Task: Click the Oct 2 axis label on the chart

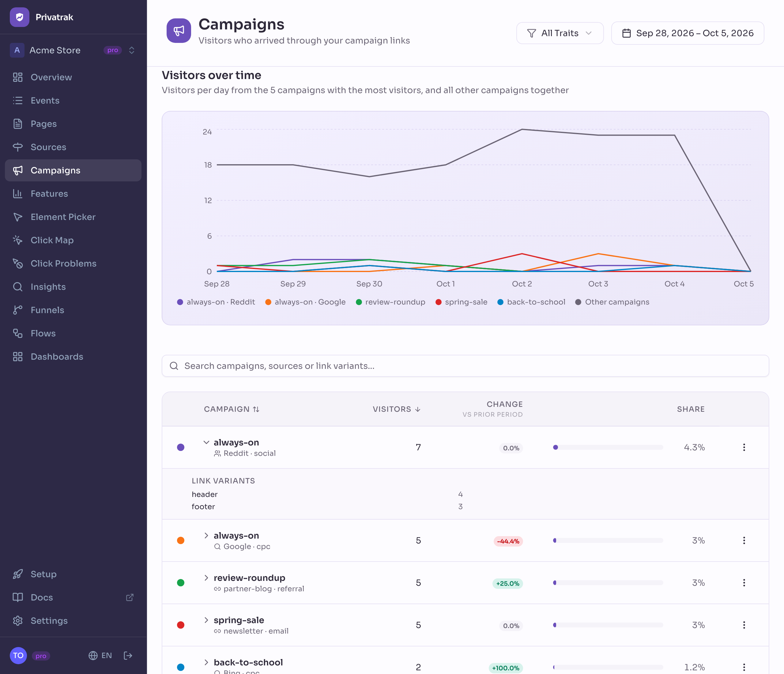Action: [522, 284]
